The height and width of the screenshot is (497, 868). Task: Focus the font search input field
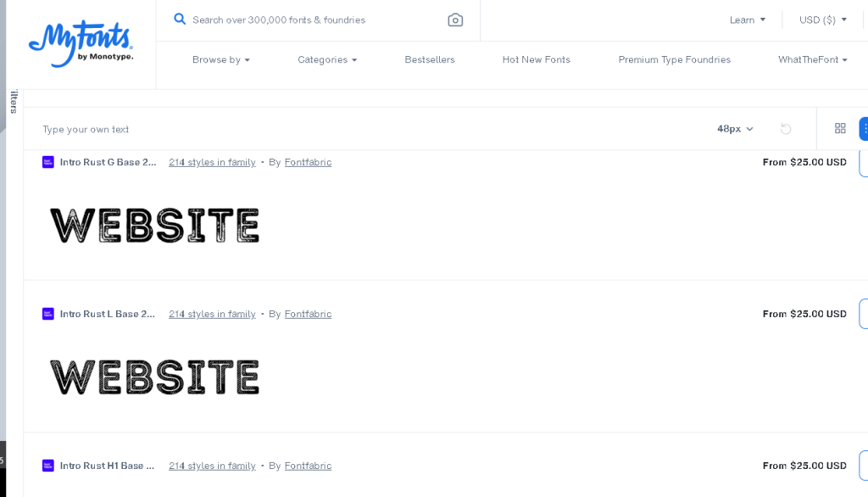tap(314, 20)
